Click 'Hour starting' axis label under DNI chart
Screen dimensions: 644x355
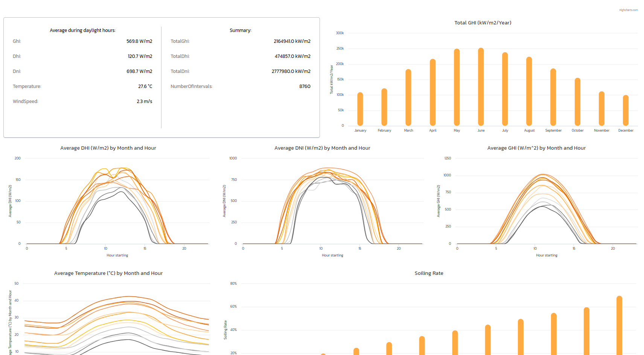pyautogui.click(x=333, y=255)
